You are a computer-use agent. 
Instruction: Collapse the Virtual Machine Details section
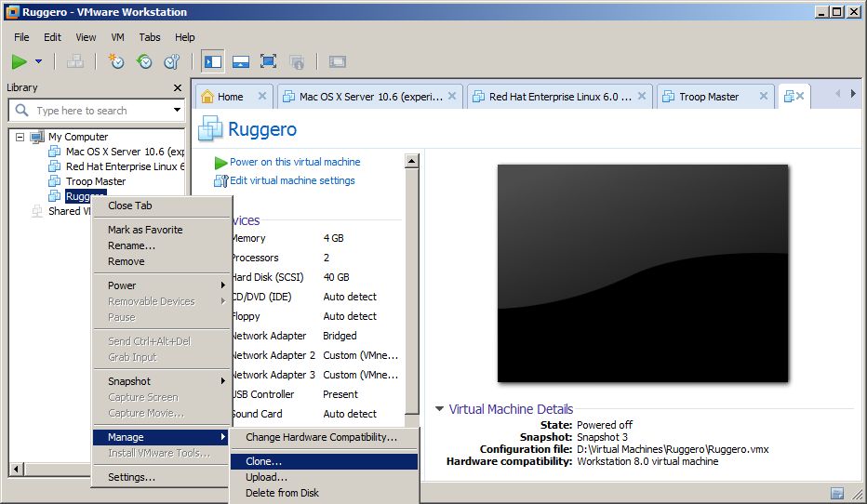pos(439,409)
